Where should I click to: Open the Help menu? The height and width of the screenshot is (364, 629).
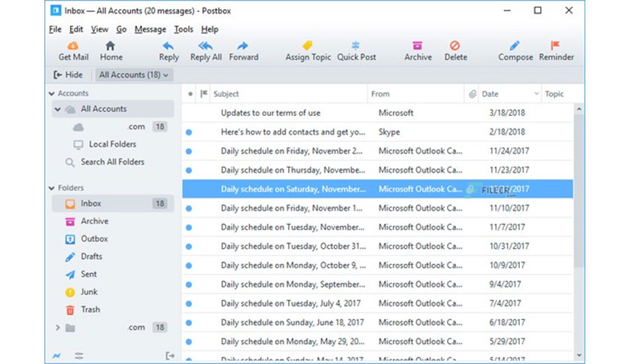coord(209,29)
